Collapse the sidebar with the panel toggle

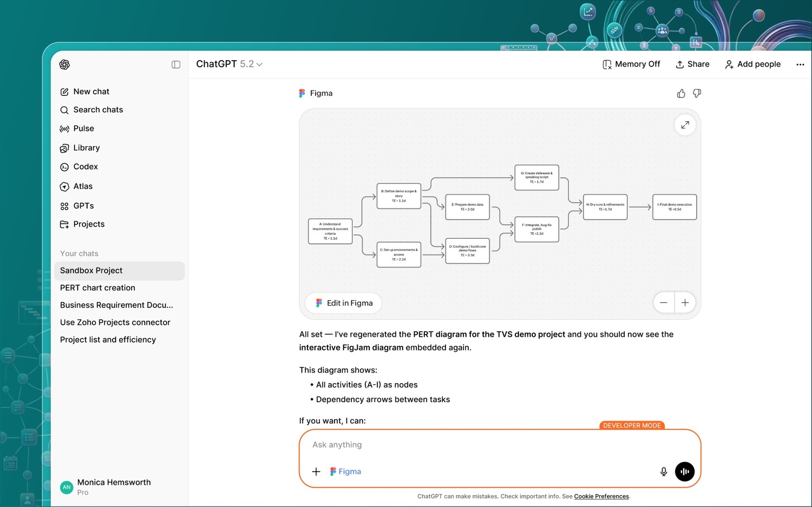(x=176, y=64)
